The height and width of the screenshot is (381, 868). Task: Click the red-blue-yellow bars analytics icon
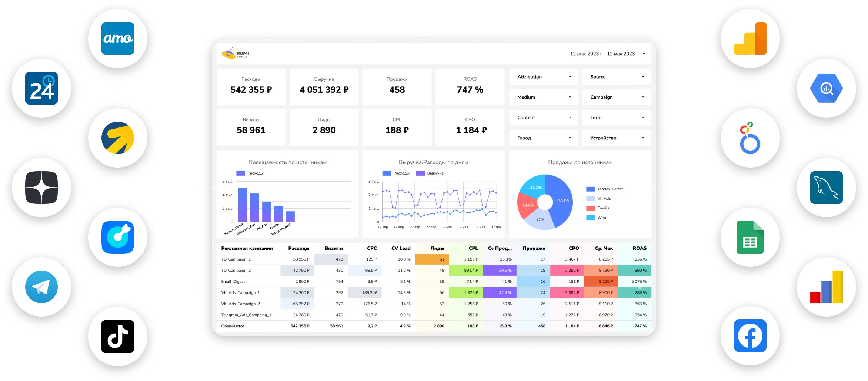coord(827,287)
